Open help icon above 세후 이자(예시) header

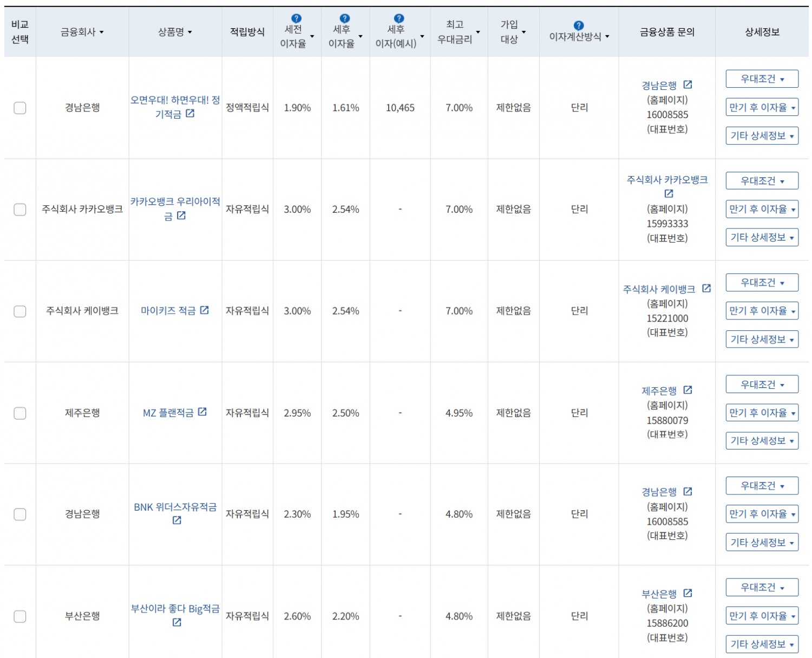(x=399, y=18)
